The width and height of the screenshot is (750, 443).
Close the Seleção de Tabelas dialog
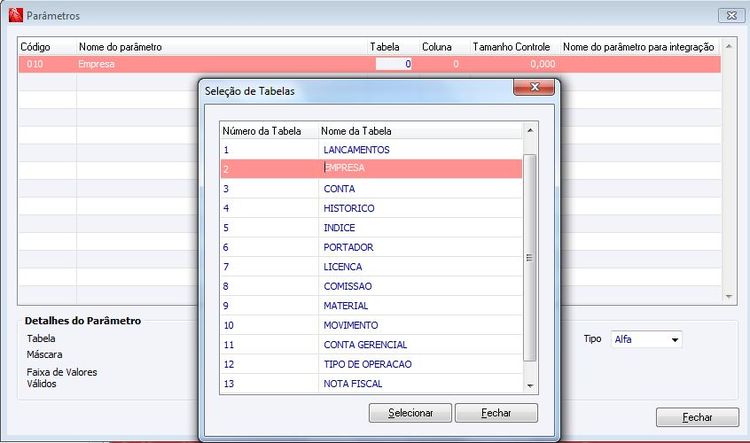[x=534, y=87]
